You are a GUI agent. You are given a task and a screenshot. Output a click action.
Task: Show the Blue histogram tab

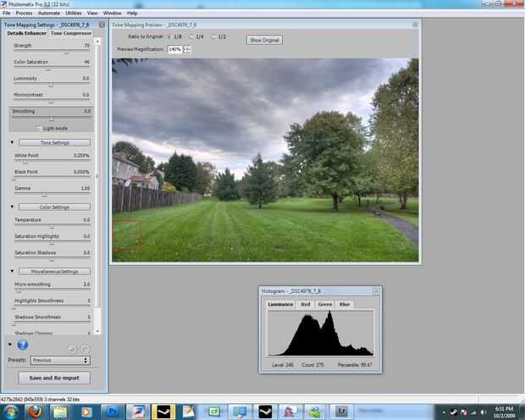click(345, 304)
